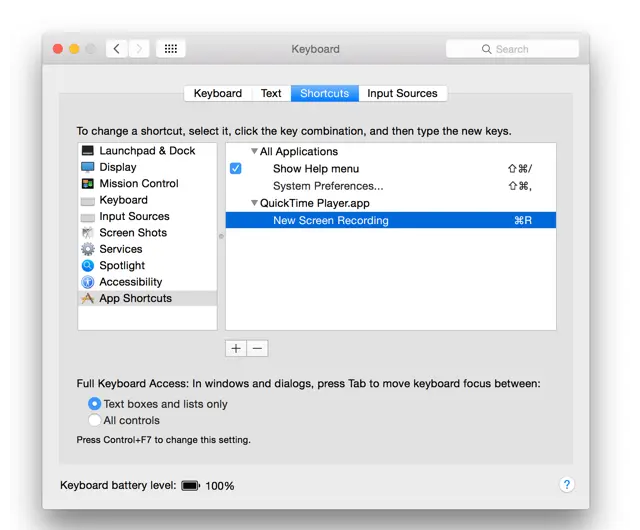Select the Services label
Image resolution: width=640 pixels, height=530 pixels.
pos(121,249)
